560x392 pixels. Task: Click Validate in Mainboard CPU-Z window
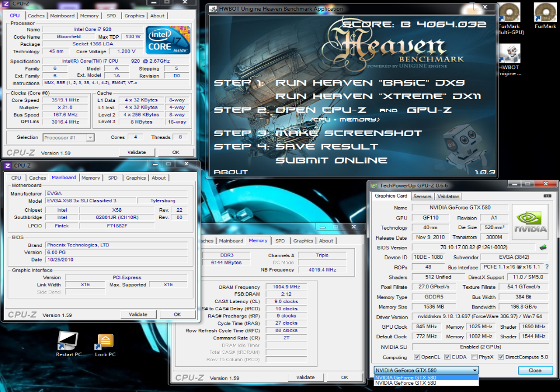click(x=138, y=314)
